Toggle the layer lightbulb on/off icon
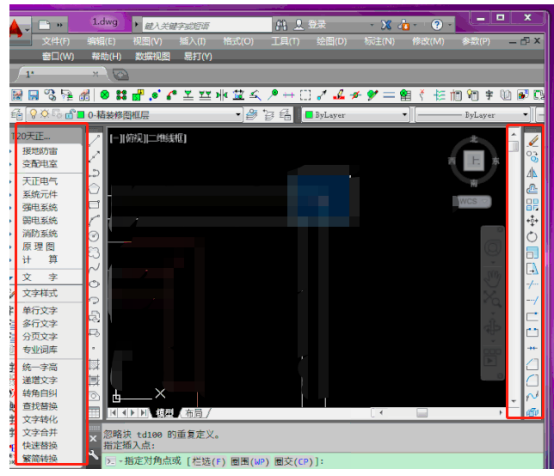The image size is (554, 476). click(33, 114)
